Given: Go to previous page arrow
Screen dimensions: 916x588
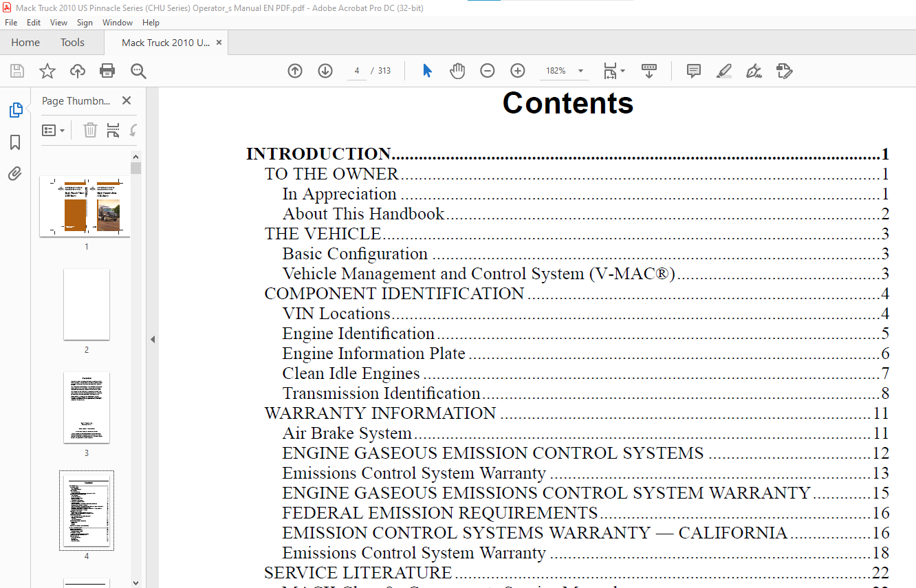Looking at the screenshot, I should pos(295,71).
